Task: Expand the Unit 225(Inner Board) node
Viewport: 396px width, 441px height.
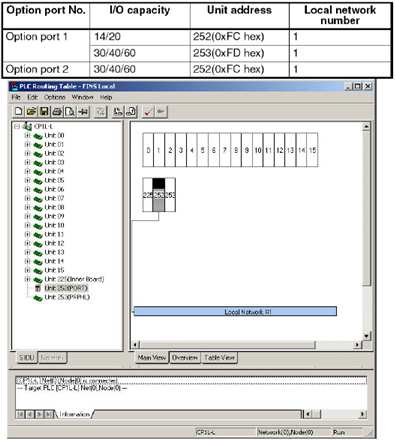Action: (x=28, y=279)
